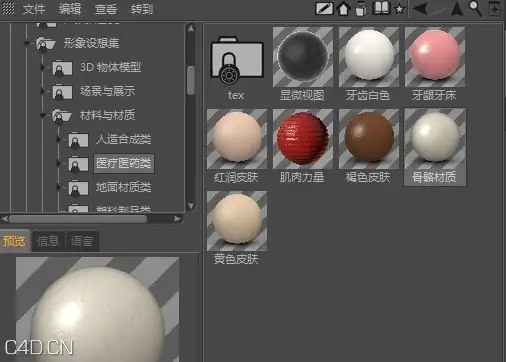
Task: Click the open folder icon of 材料与材质
Action: (61, 116)
